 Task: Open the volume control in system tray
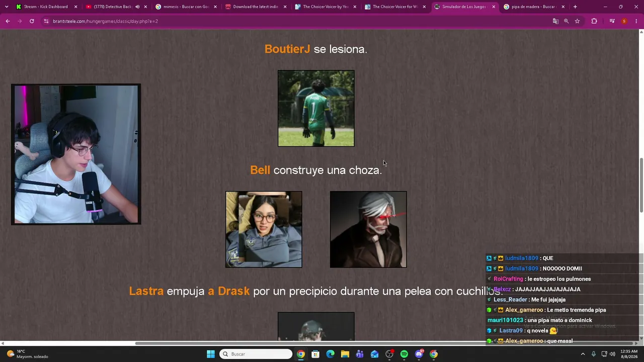612,354
